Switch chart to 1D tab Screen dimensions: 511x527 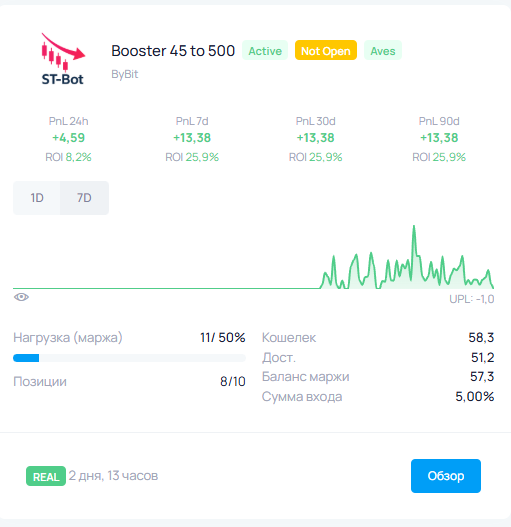click(37, 198)
